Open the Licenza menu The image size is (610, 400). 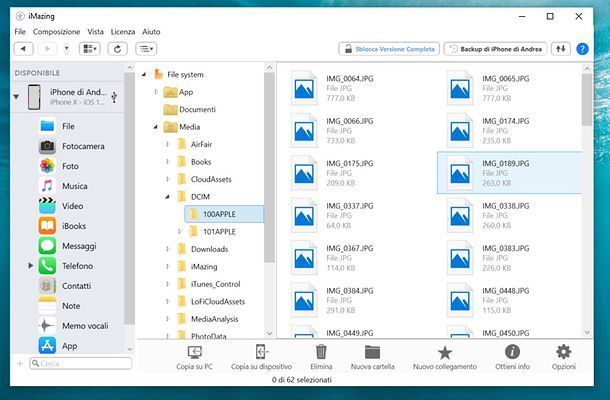tap(123, 32)
